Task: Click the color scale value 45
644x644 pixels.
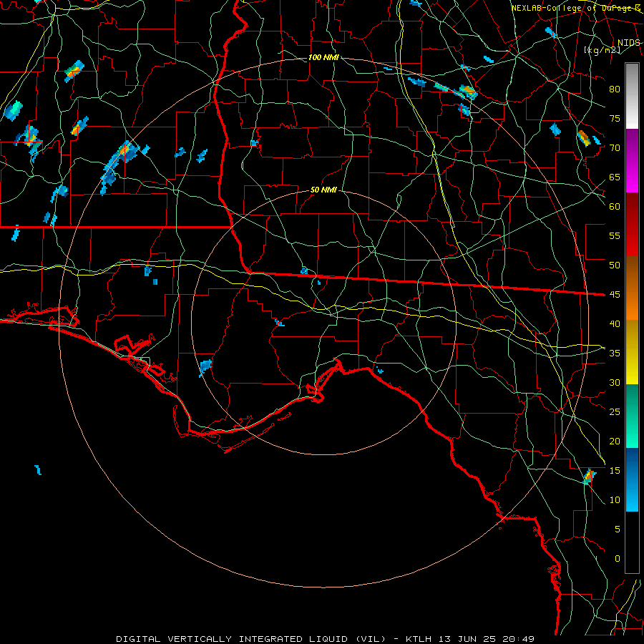Action: (615, 295)
